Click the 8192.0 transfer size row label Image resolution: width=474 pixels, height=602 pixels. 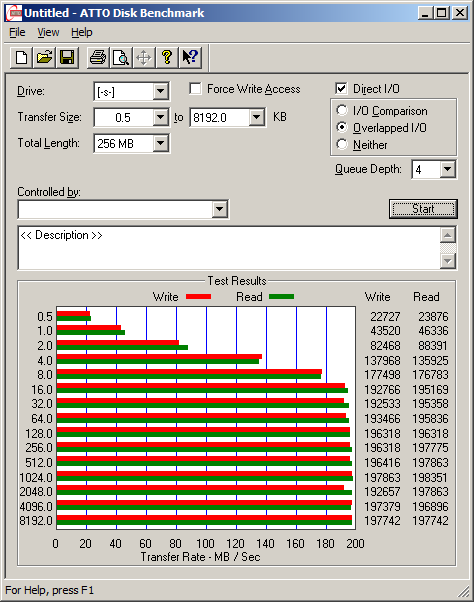tap(36, 521)
